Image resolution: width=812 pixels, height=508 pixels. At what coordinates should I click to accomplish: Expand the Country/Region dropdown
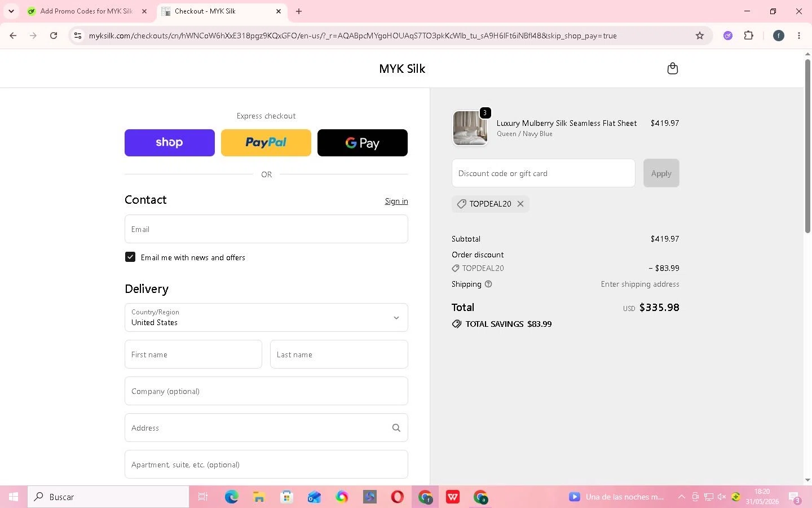click(266, 318)
